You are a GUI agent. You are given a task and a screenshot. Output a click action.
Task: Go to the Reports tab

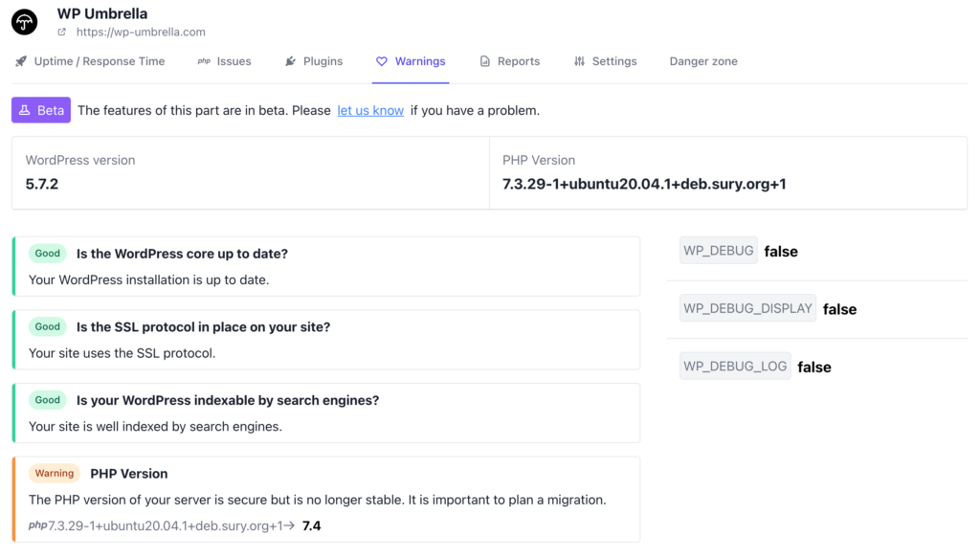[509, 61]
